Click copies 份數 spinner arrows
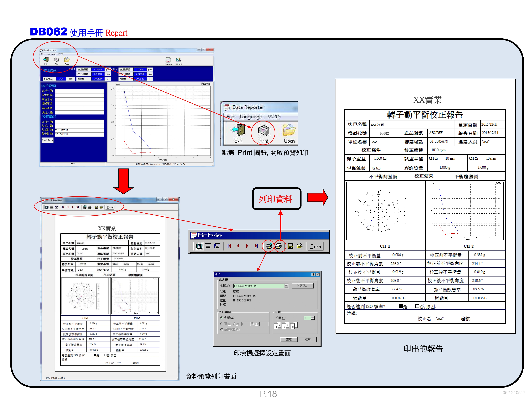532x399 pixels. click(313, 318)
